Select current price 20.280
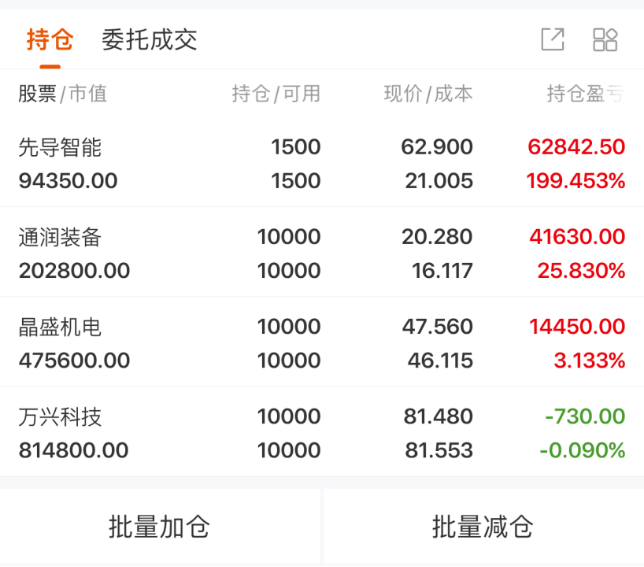Viewport: 644px width, 567px height. (437, 236)
